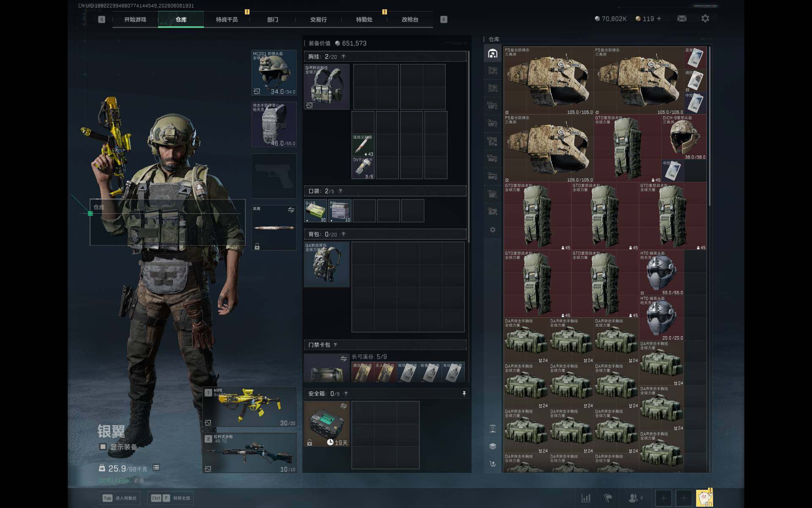The height and width of the screenshot is (508, 812).
Task: Select the main warehouse icon in stash sidebar
Action: point(493,53)
